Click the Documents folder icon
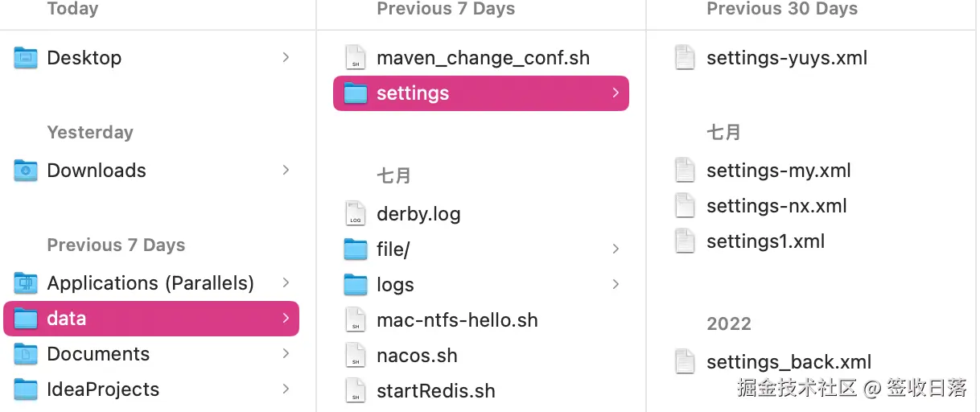The image size is (980, 412). [26, 354]
